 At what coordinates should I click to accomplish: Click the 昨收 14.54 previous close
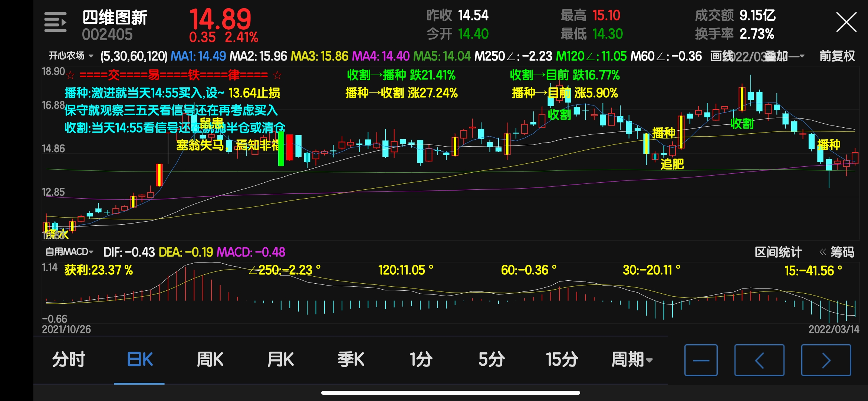457,15
